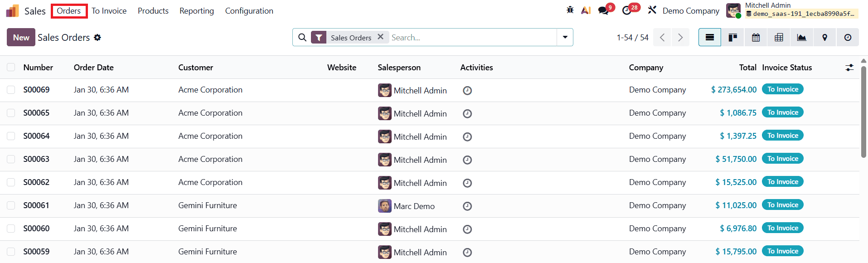Open the Sales app home icon
The image size is (868, 263).
[12, 11]
